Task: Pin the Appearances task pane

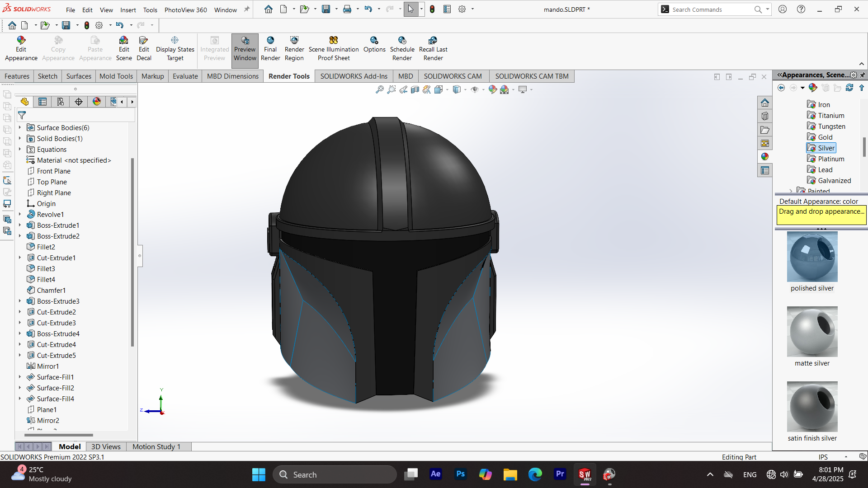Action: tap(863, 75)
